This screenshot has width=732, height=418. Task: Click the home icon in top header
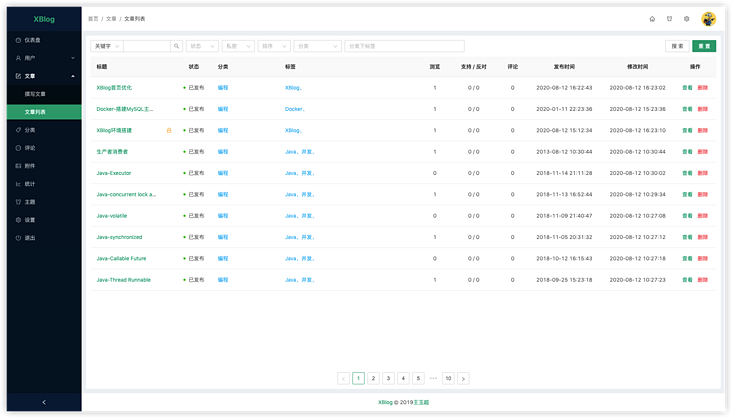652,19
